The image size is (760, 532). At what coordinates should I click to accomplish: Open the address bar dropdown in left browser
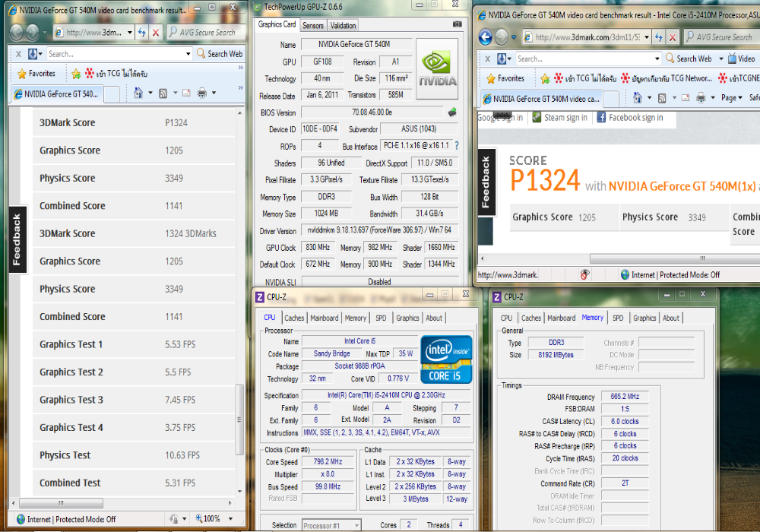[x=129, y=33]
